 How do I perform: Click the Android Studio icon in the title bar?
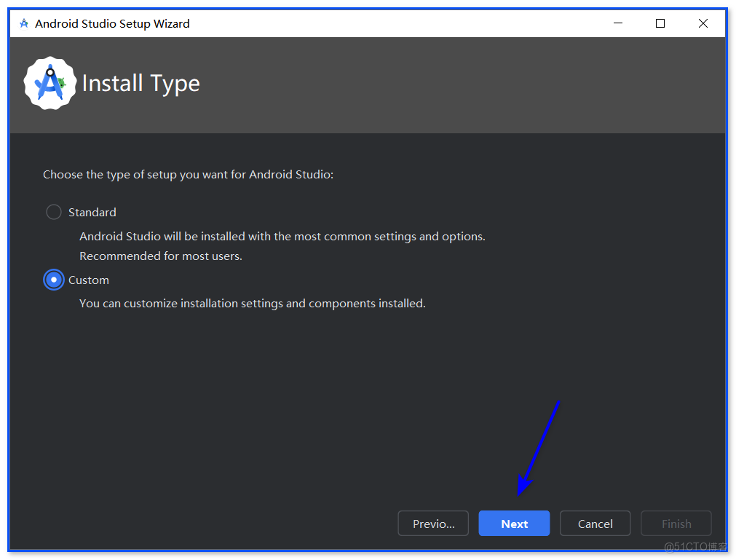point(23,23)
